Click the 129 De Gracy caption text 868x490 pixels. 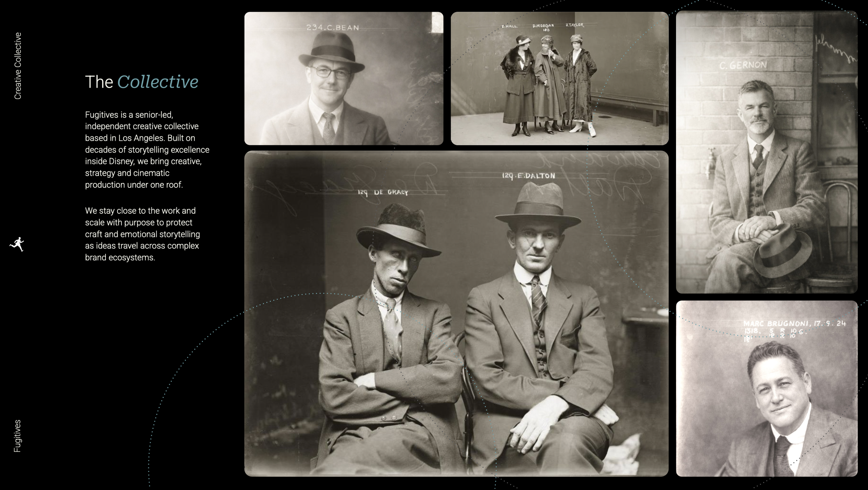pos(383,192)
